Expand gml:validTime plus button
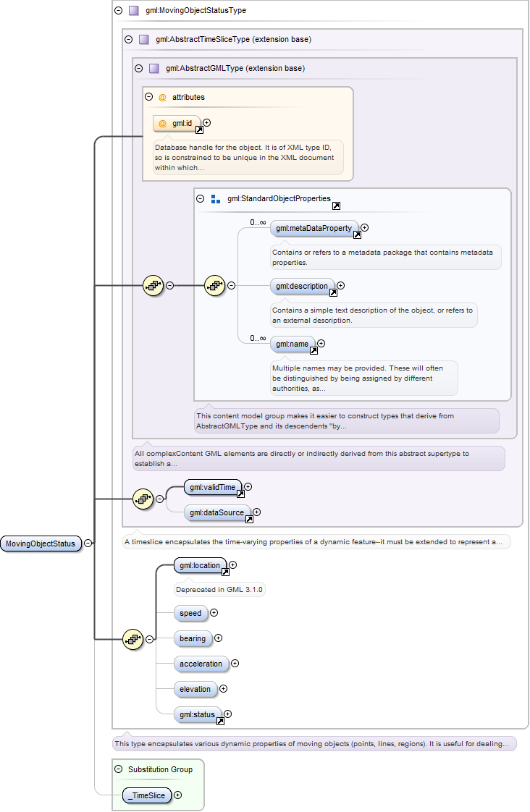Screen dimensions: 530x812 pos(248,487)
